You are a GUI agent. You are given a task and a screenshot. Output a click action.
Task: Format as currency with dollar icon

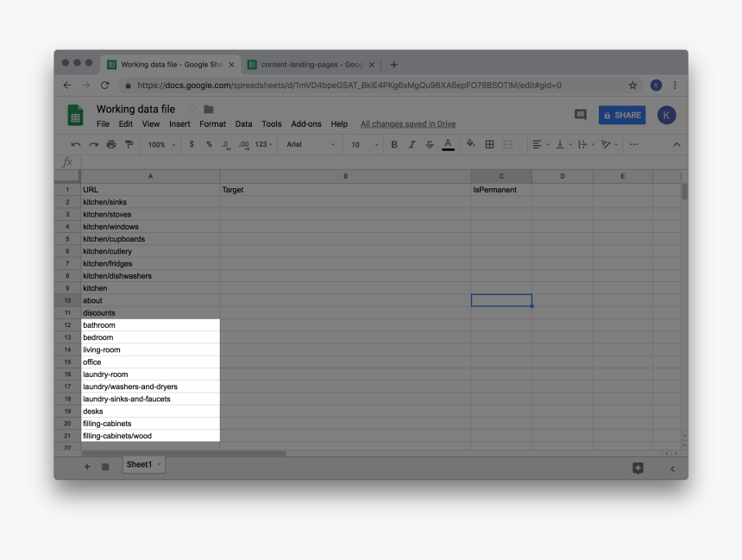[x=192, y=144]
